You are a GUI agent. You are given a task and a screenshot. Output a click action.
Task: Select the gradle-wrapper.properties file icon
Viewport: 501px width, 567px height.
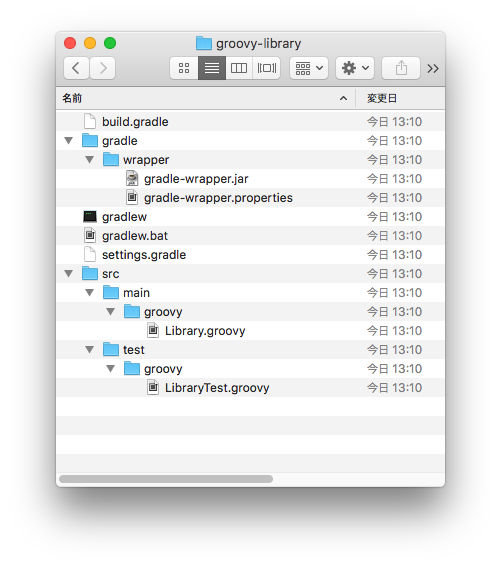click(x=132, y=197)
